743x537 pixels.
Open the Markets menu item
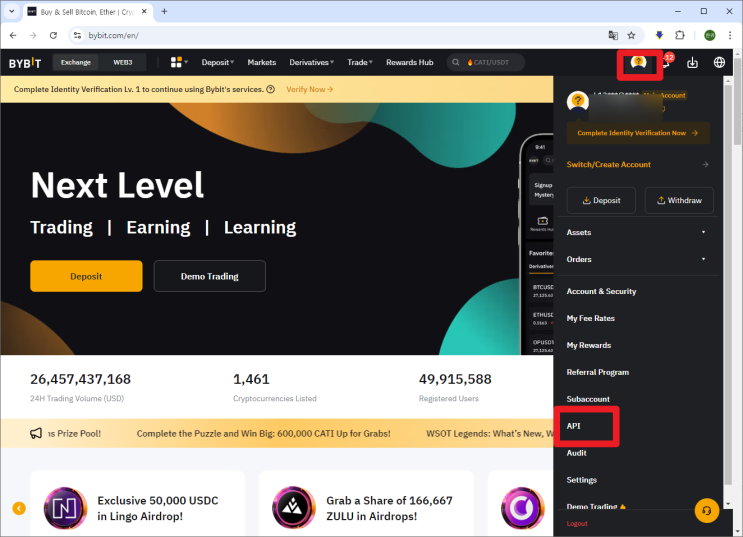pyautogui.click(x=262, y=62)
